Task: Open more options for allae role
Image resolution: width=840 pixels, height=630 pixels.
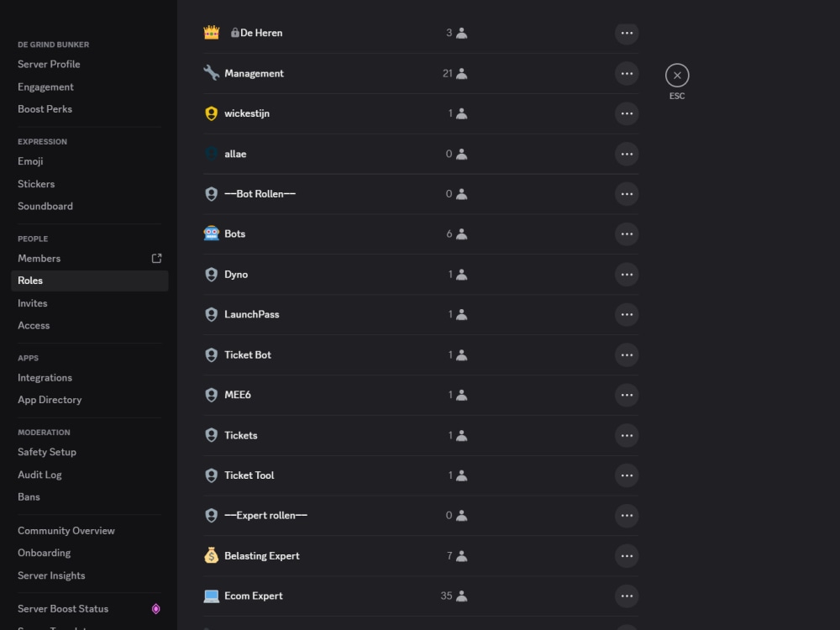Action: 627,154
